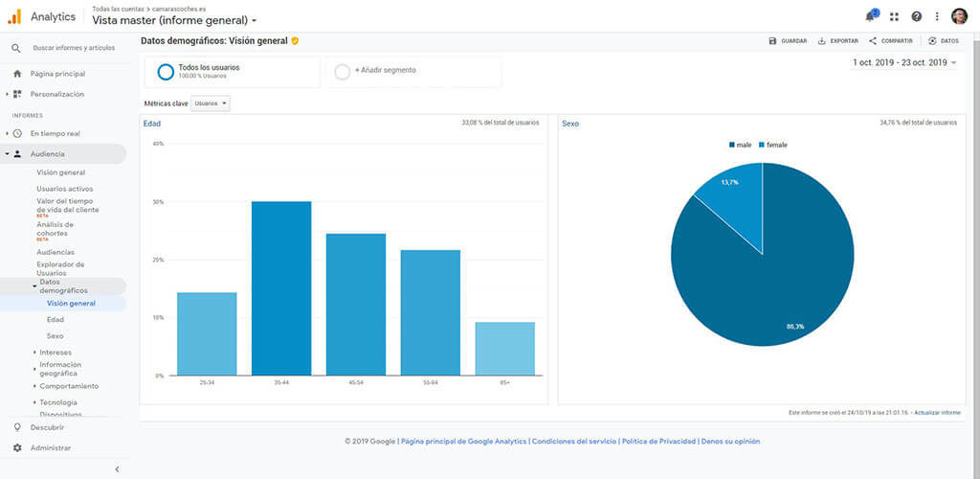Click the Administrar gear icon
The height and width of the screenshot is (479, 980).
[x=17, y=448]
